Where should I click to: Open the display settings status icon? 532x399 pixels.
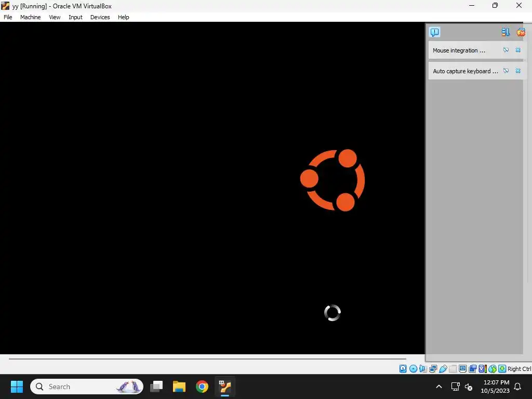pyautogui.click(x=462, y=369)
